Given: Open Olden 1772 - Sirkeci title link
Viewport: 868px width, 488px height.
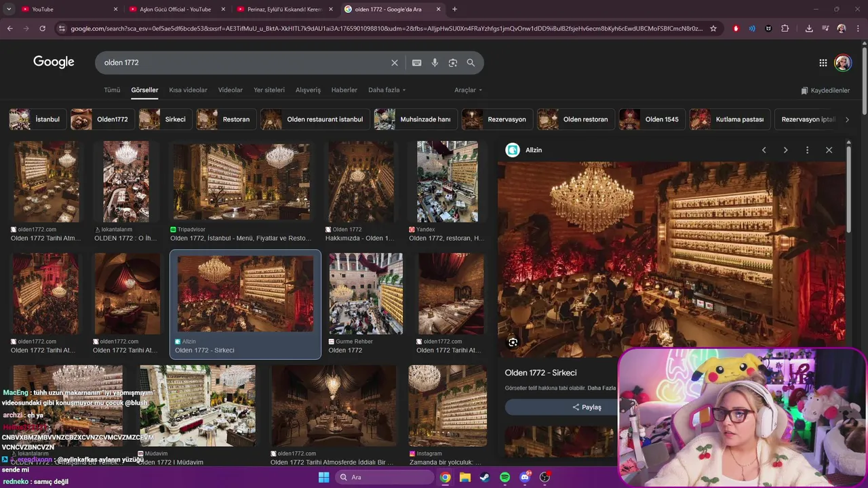Looking at the screenshot, I should [x=540, y=373].
